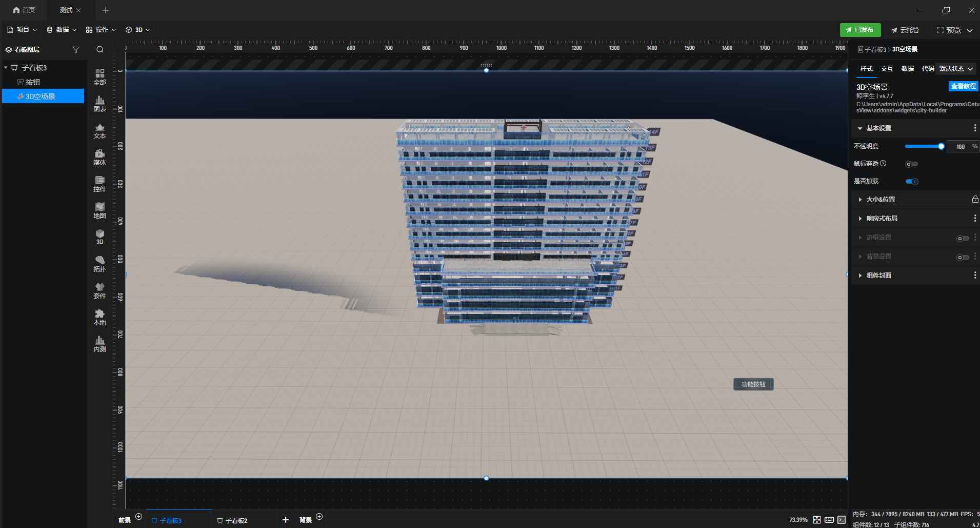The image size is (980, 528).
Task: Switch to the 交互 tab
Action: tap(887, 69)
